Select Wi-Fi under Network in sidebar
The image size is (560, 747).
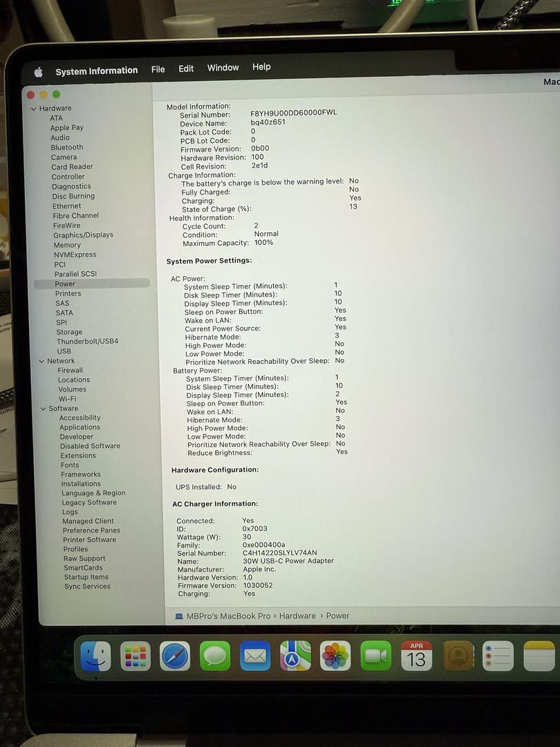[67, 399]
